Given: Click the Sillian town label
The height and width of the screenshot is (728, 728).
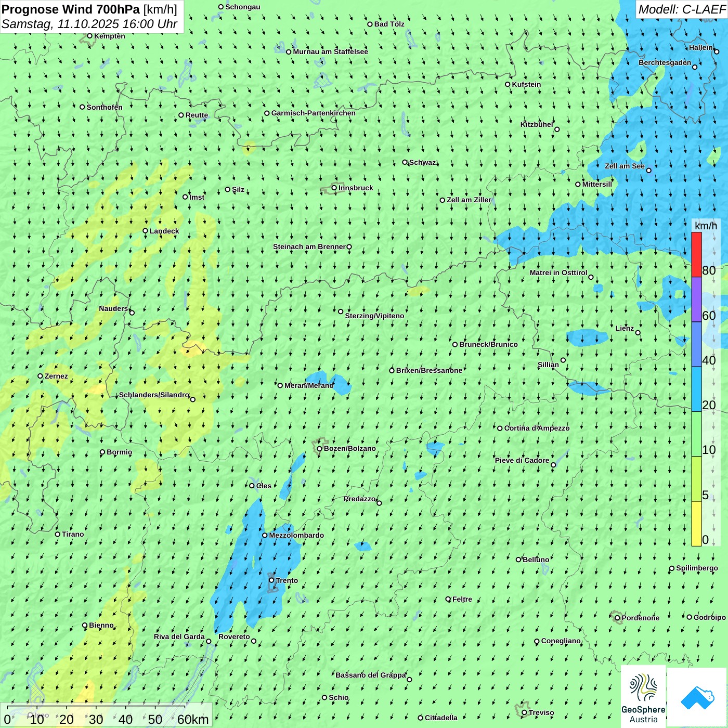Looking at the screenshot, I should [548, 365].
